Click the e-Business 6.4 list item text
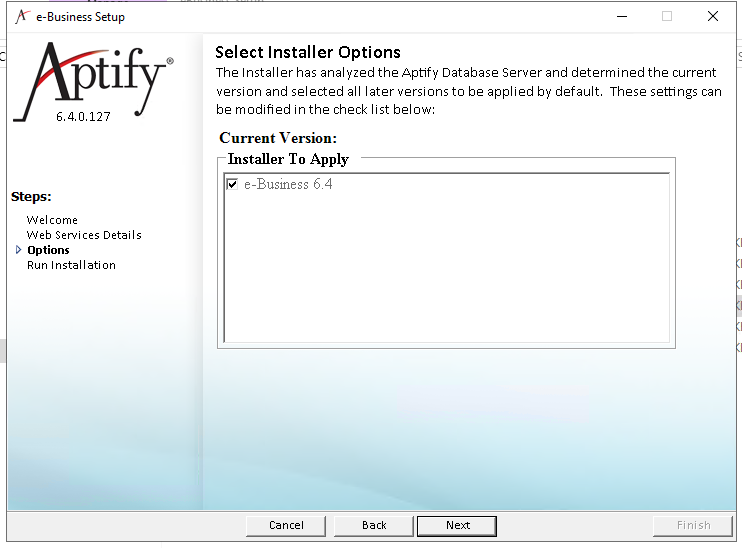The height and width of the screenshot is (548, 742). point(288,184)
